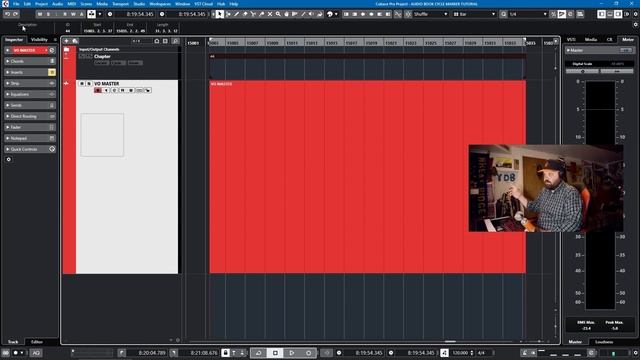The image size is (640, 360).
Task: Toggle global Read R automation button
Action: click(x=65, y=14)
